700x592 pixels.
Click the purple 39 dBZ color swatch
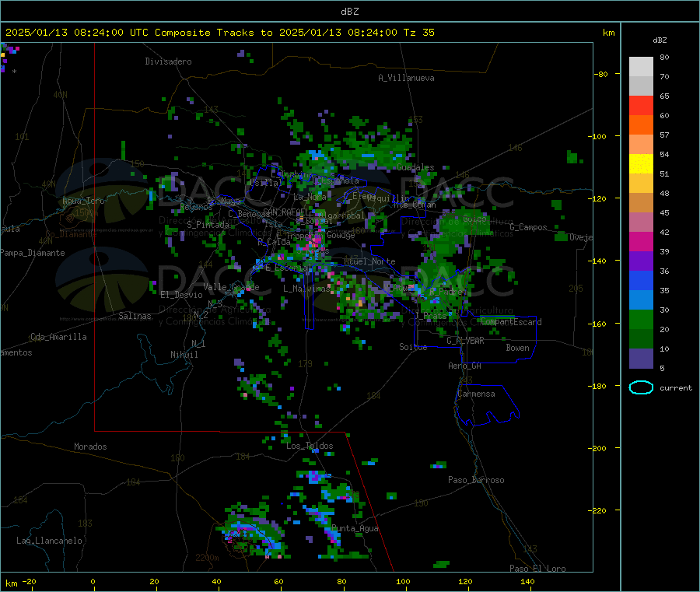click(641, 261)
